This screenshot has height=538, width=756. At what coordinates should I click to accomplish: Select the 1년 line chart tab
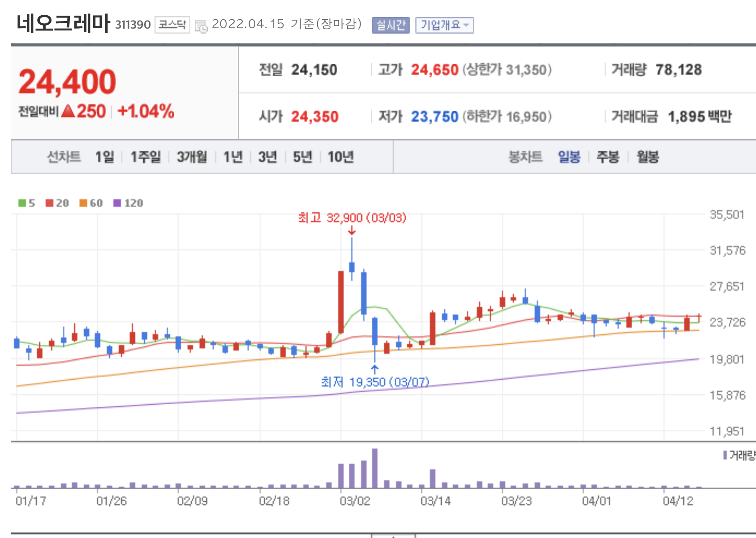233,157
